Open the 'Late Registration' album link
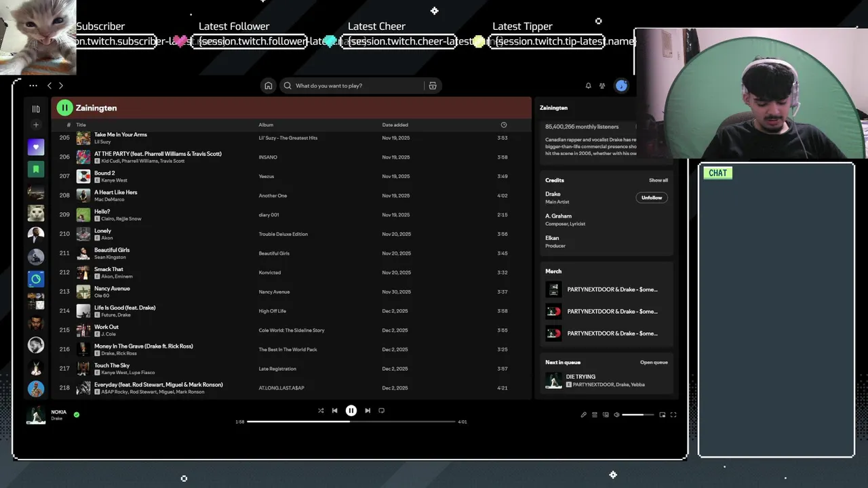The image size is (868, 488). [x=277, y=369]
